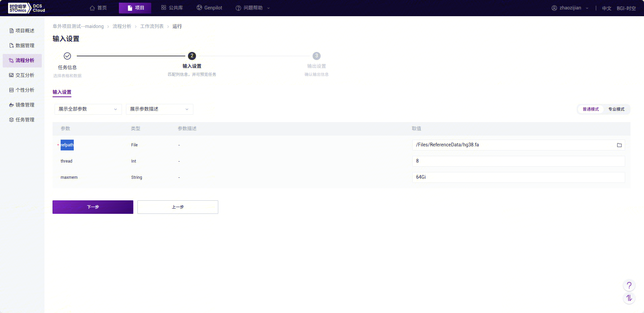The height and width of the screenshot is (313, 644).
Task: Go to 首页 home tab
Action: click(x=98, y=8)
